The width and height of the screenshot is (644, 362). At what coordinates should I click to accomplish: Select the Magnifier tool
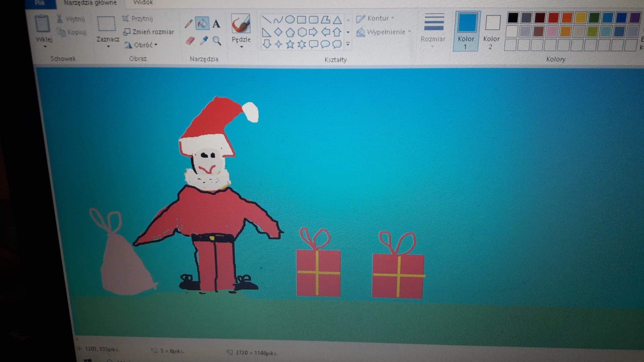point(216,41)
